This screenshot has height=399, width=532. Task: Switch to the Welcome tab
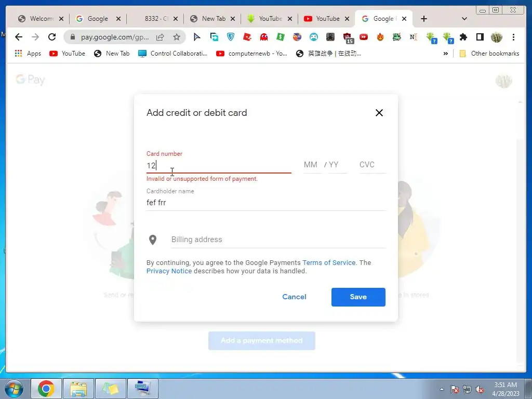pos(36,19)
